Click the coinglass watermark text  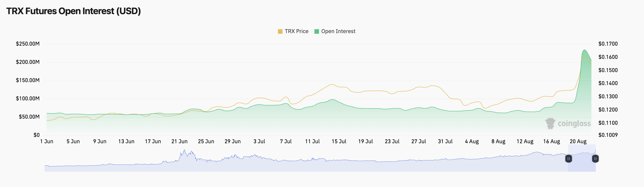click(x=574, y=124)
